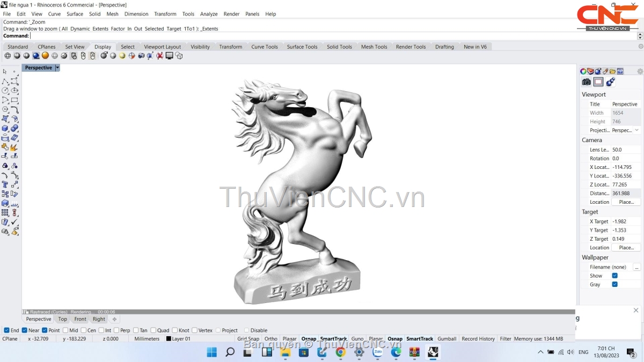Toggle Gumball in status bar
The height and width of the screenshot is (362, 644).
(x=447, y=339)
